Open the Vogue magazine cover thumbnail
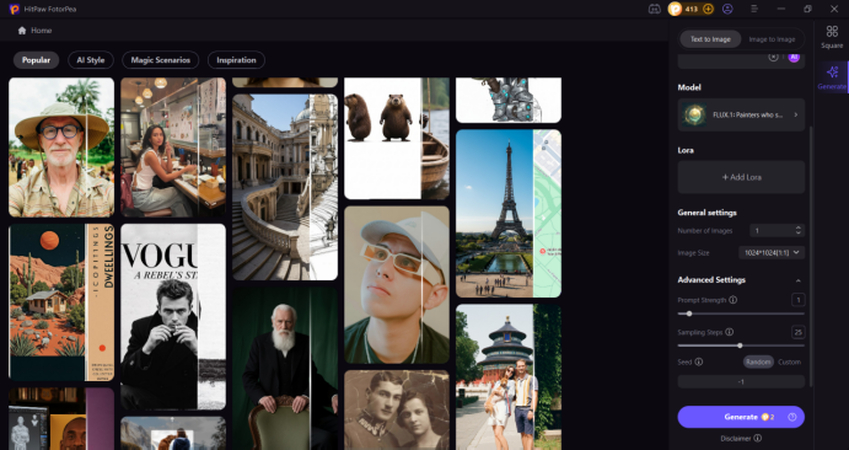The height and width of the screenshot is (450, 849). 173,317
